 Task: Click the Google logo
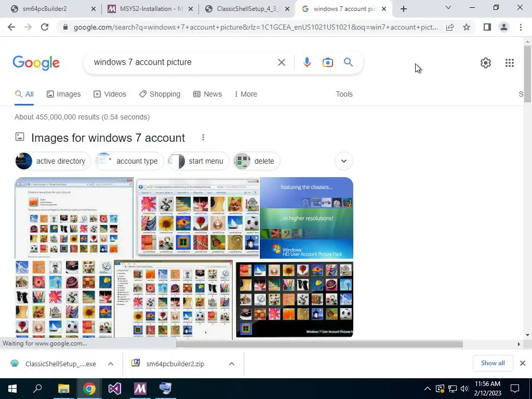point(36,63)
